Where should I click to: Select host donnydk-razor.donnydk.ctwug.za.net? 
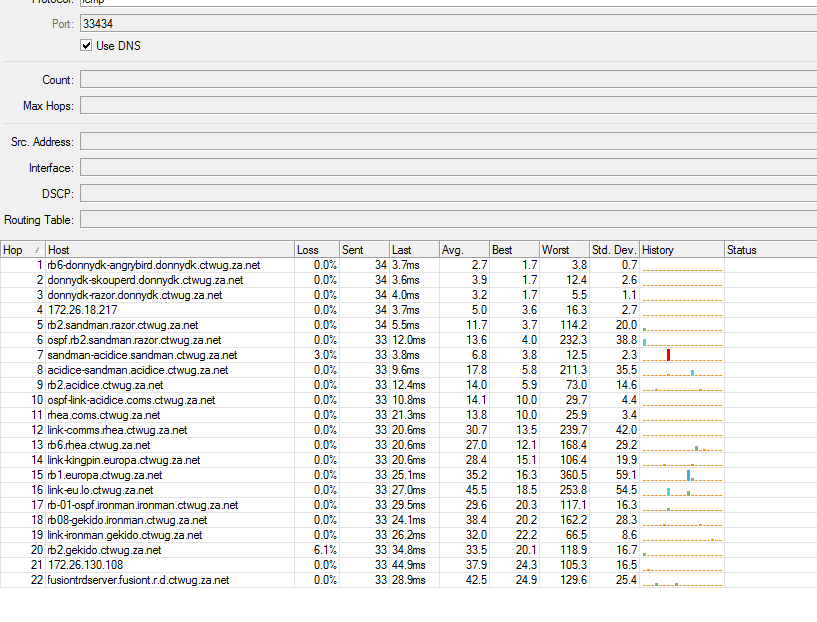(x=135, y=295)
